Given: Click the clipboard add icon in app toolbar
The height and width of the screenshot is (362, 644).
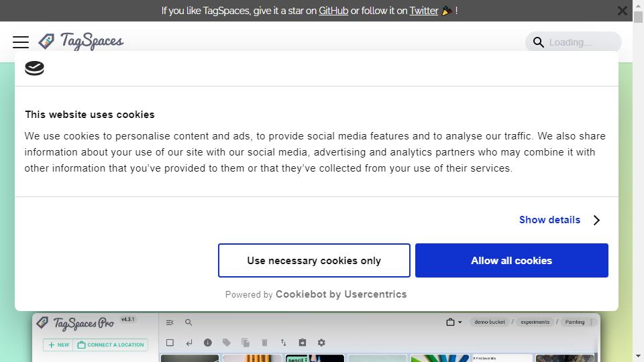Looking at the screenshot, I should click(303, 343).
